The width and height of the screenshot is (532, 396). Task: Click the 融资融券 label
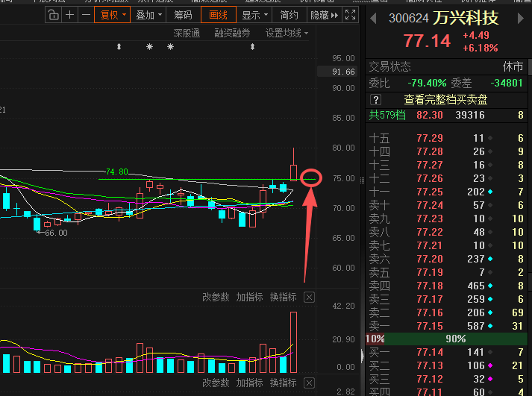[232, 34]
